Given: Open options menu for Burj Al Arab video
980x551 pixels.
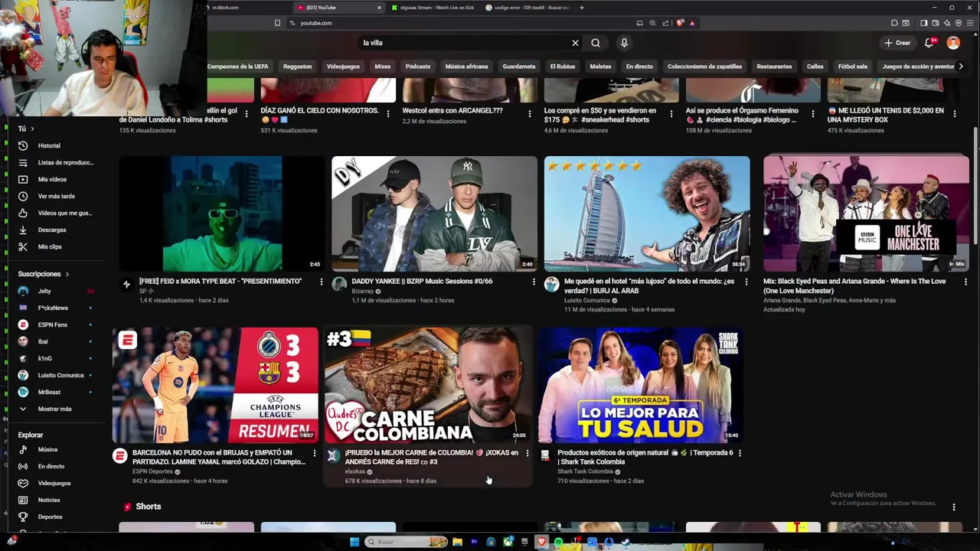Looking at the screenshot, I should coord(746,282).
